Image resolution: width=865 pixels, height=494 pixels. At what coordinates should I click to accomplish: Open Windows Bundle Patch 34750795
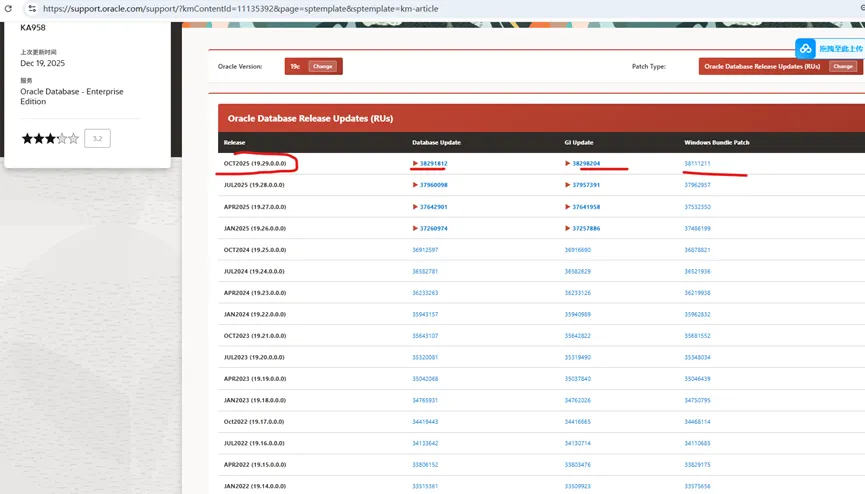(697, 400)
